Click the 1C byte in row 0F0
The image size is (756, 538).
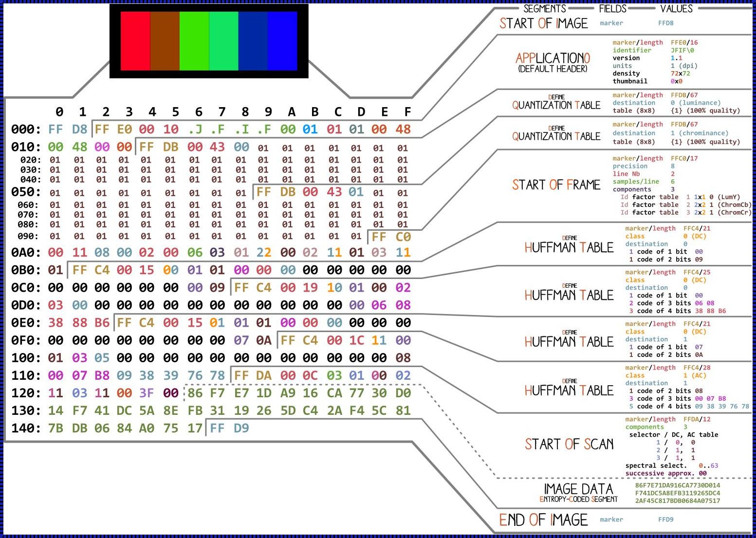356,340
